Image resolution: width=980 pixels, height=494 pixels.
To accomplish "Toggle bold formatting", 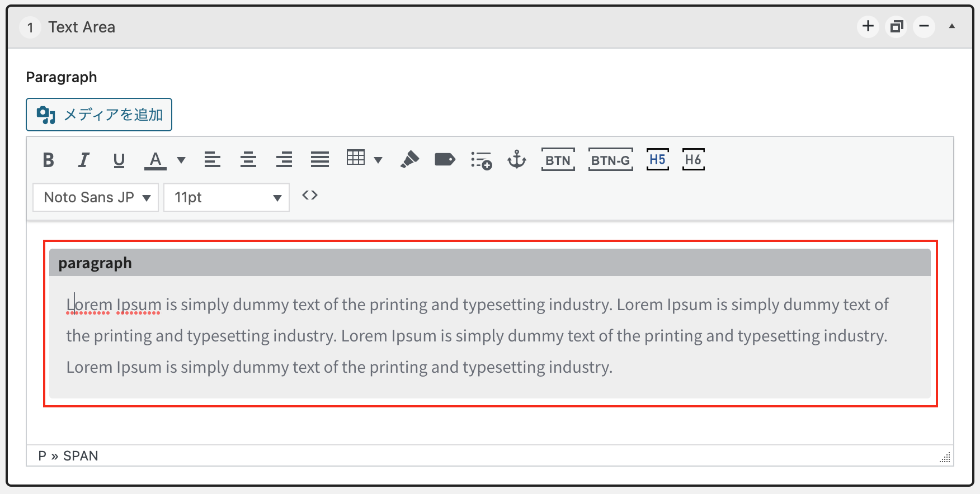I will (x=49, y=160).
